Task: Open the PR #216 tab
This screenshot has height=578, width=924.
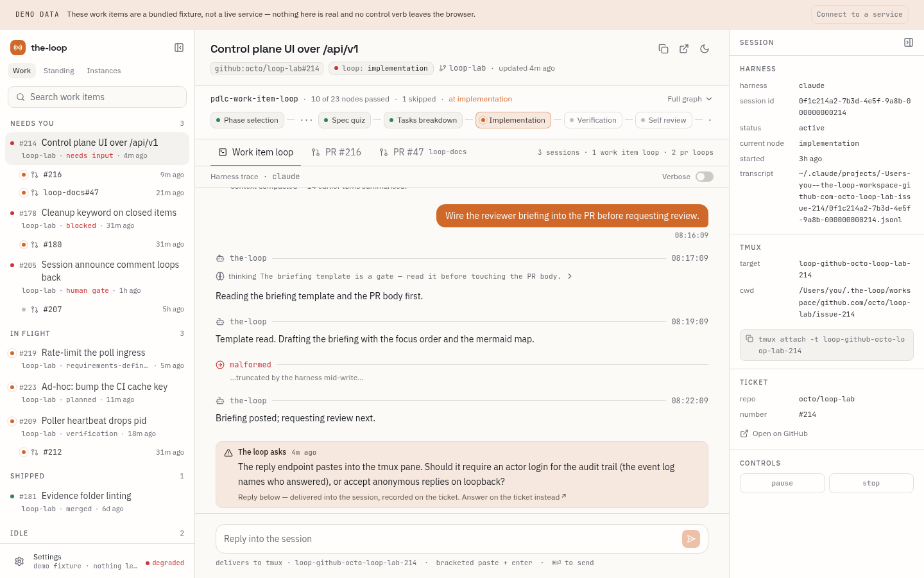Action: (x=336, y=152)
